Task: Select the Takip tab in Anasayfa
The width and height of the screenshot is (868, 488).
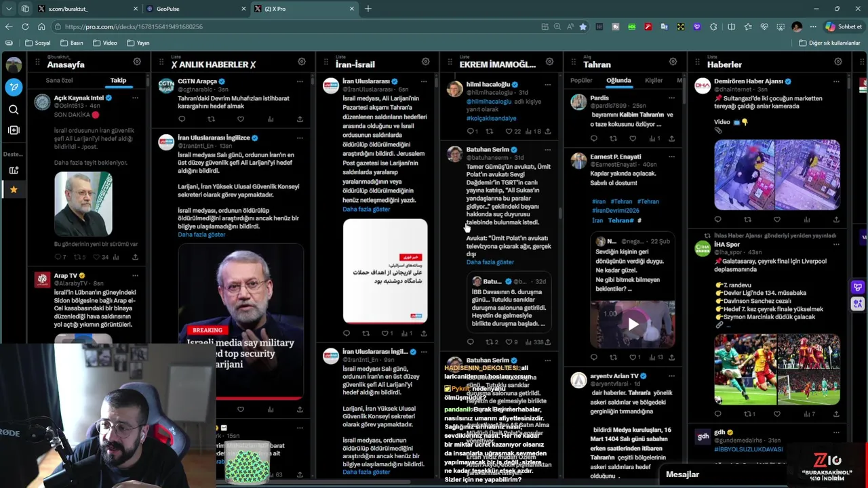Action: click(x=118, y=80)
